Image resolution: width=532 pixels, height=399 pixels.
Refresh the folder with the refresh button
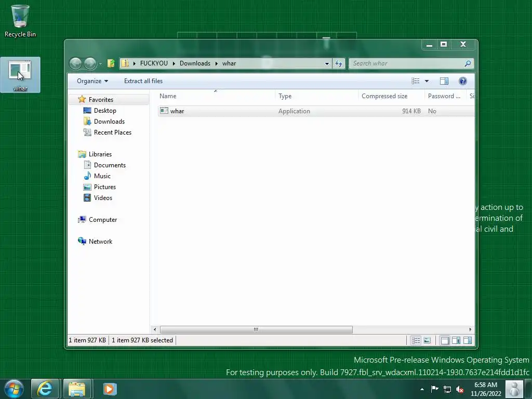coord(339,63)
